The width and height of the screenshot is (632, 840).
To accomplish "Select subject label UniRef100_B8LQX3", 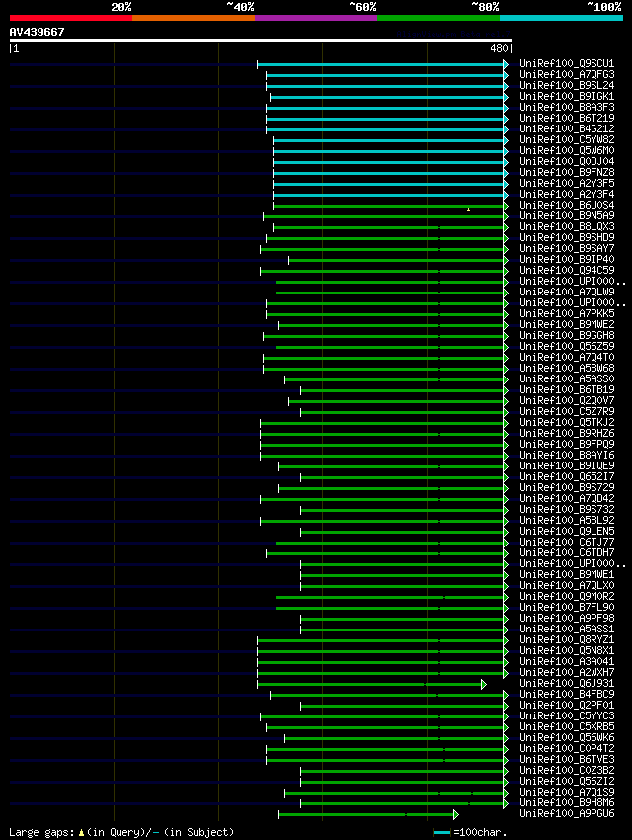I will pyautogui.click(x=567, y=226).
